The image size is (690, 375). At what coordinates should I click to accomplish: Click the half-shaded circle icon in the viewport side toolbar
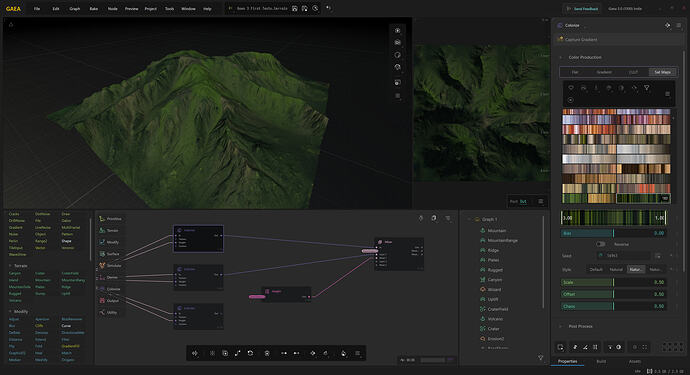pyautogui.click(x=397, y=55)
